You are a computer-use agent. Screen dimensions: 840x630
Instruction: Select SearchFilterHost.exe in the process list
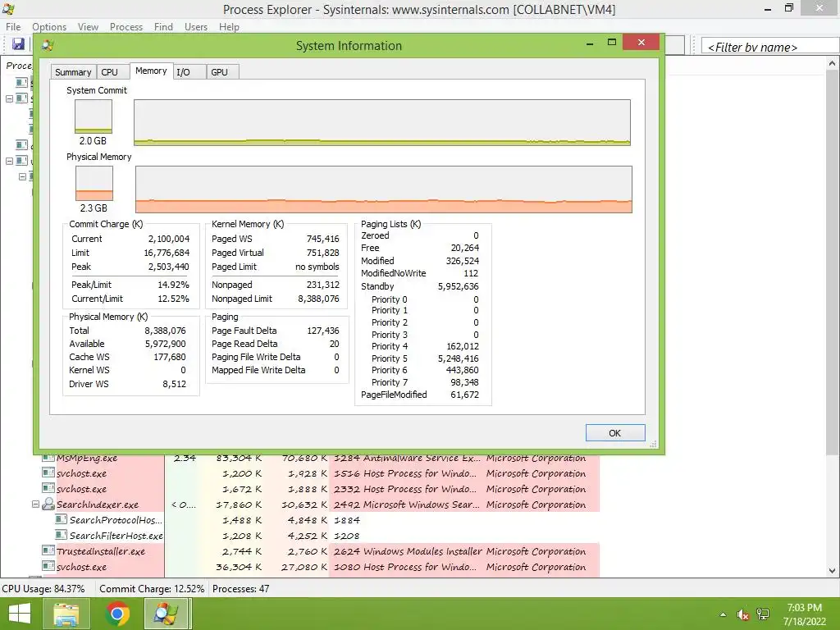click(116, 535)
